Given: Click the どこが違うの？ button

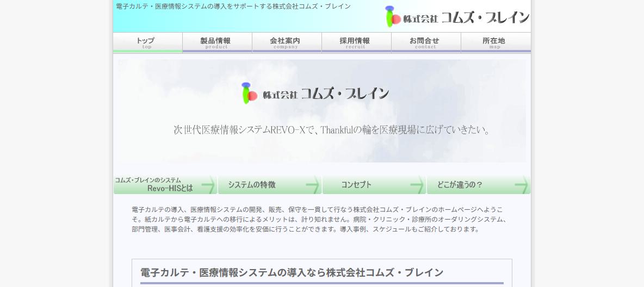Looking at the screenshot, I should 479,185.
